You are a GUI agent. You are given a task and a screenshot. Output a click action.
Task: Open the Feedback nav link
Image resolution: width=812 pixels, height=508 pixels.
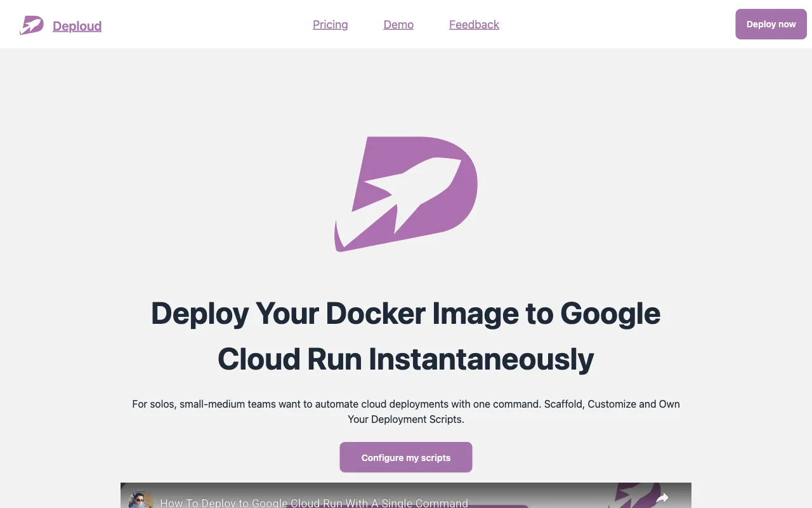(474, 25)
